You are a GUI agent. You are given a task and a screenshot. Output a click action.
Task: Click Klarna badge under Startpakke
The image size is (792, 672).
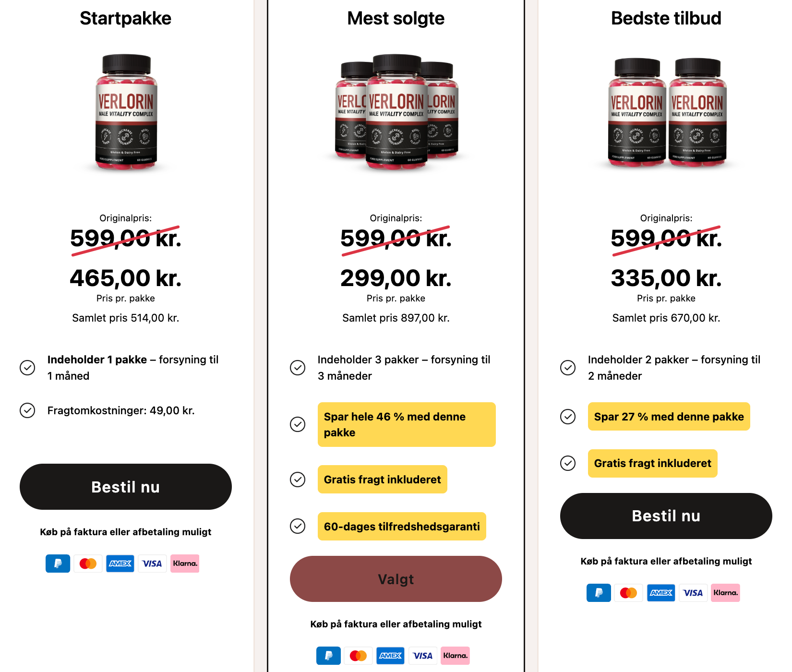coord(185,564)
